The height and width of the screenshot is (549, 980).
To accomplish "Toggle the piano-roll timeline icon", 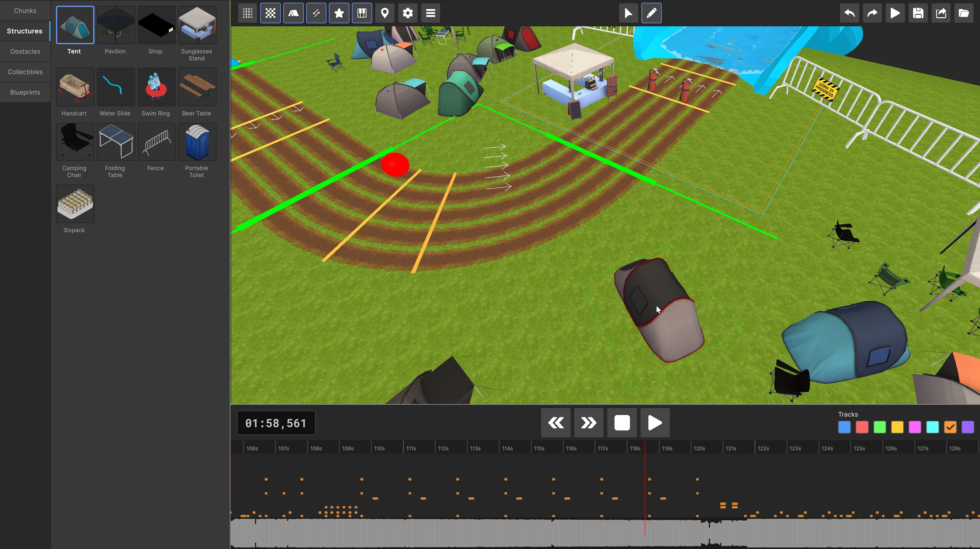I will 362,13.
